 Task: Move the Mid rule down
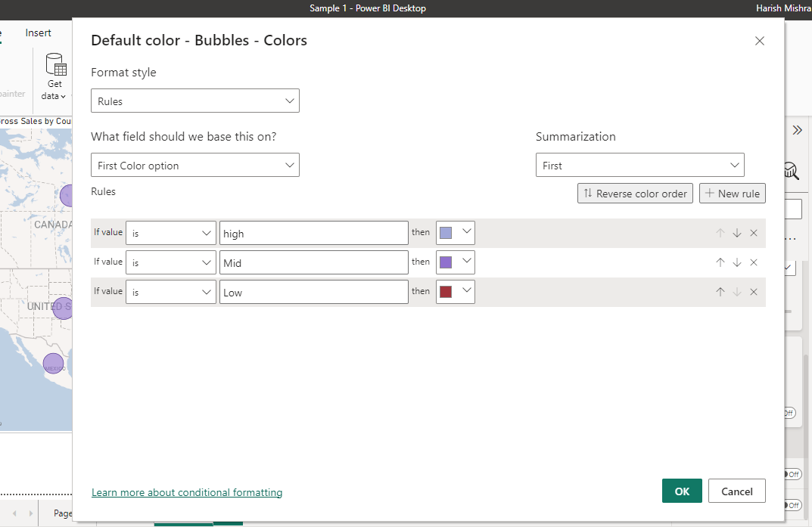point(737,262)
